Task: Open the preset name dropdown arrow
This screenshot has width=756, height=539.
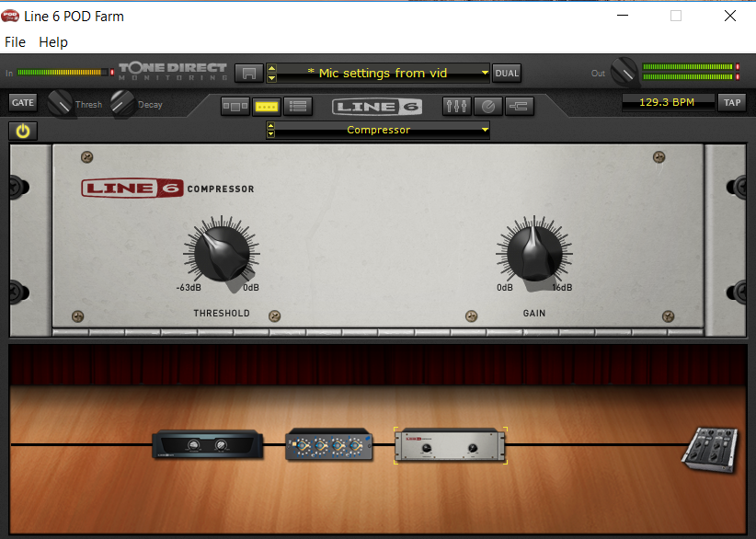Action: (x=485, y=73)
